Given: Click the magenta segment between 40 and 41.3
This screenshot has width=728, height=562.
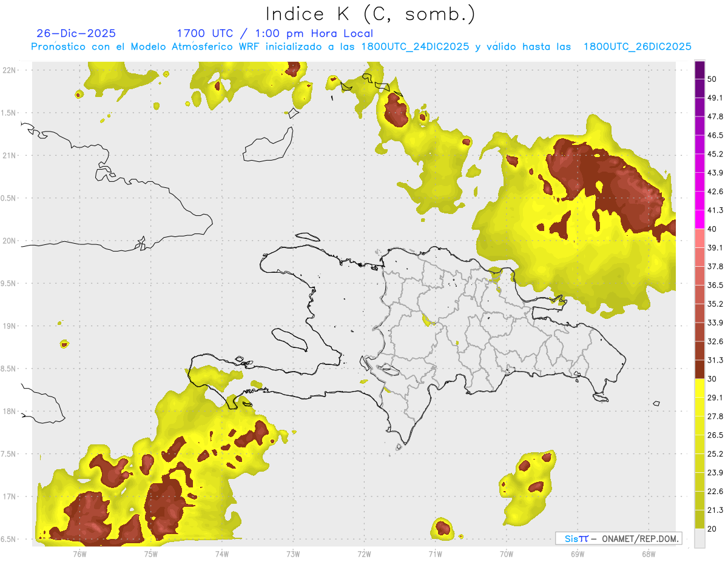Looking at the screenshot, I should pos(700,219).
